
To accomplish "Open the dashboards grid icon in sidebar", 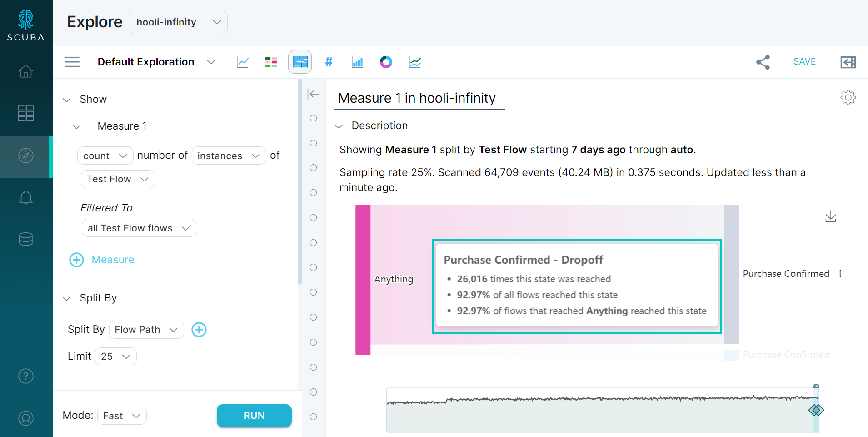I will point(26,113).
